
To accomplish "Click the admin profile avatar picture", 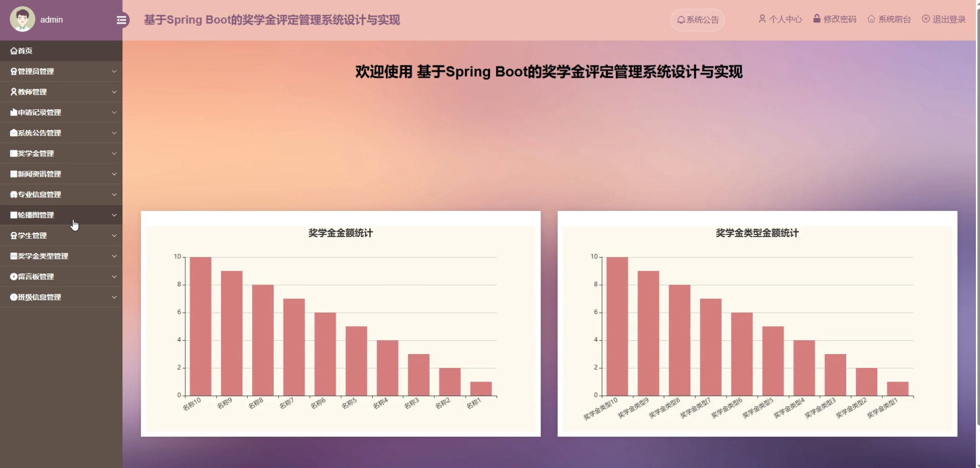I will (x=21, y=19).
